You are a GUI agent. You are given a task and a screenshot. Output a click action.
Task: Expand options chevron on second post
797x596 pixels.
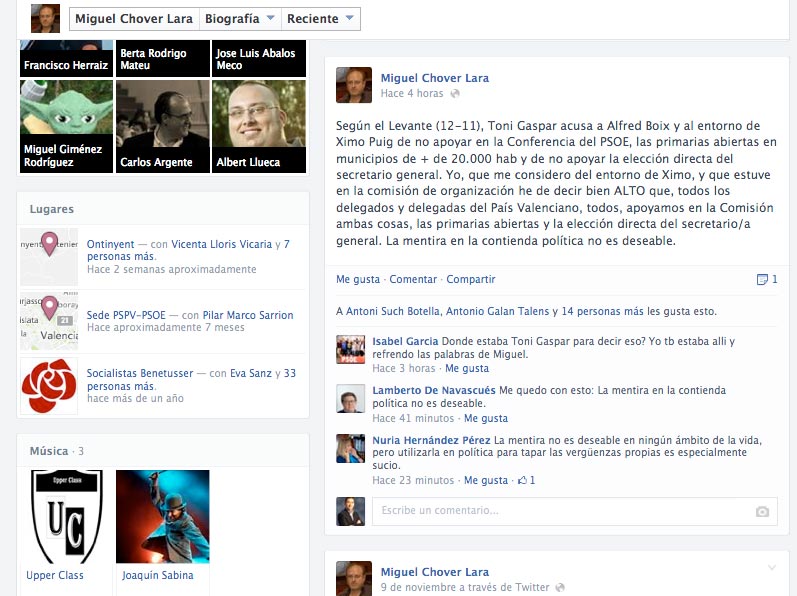coord(772,568)
